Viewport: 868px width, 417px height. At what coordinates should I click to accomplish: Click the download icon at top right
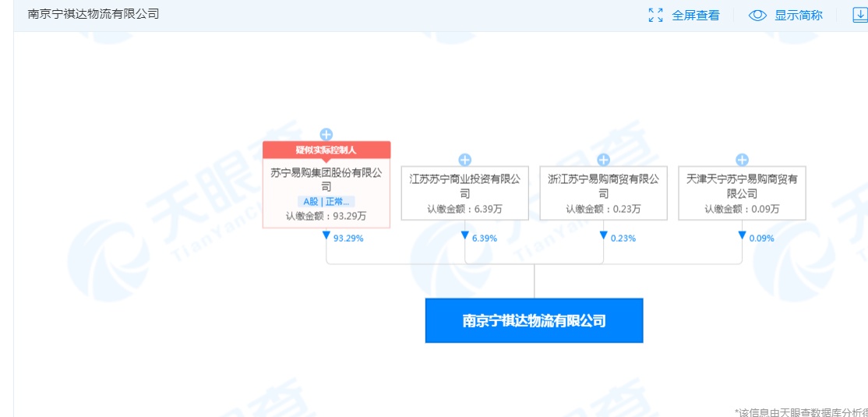(x=860, y=16)
